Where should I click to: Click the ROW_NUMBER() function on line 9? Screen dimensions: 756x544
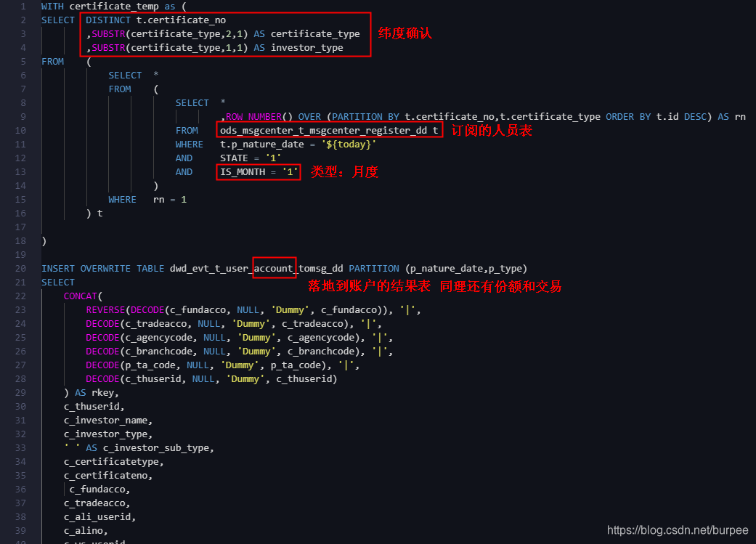(x=259, y=117)
